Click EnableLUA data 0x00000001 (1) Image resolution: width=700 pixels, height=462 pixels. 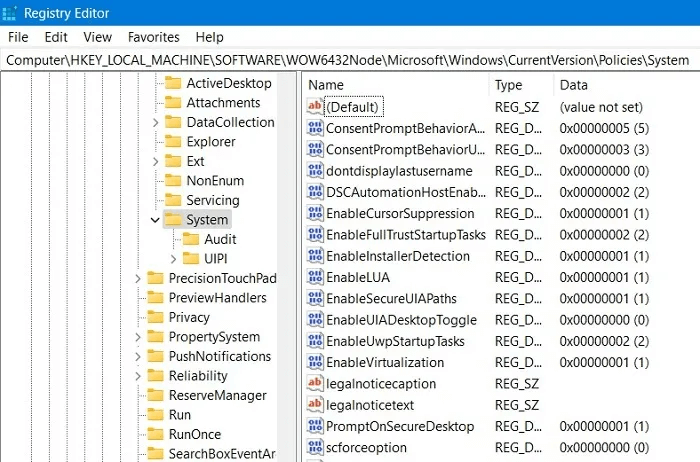(604, 277)
